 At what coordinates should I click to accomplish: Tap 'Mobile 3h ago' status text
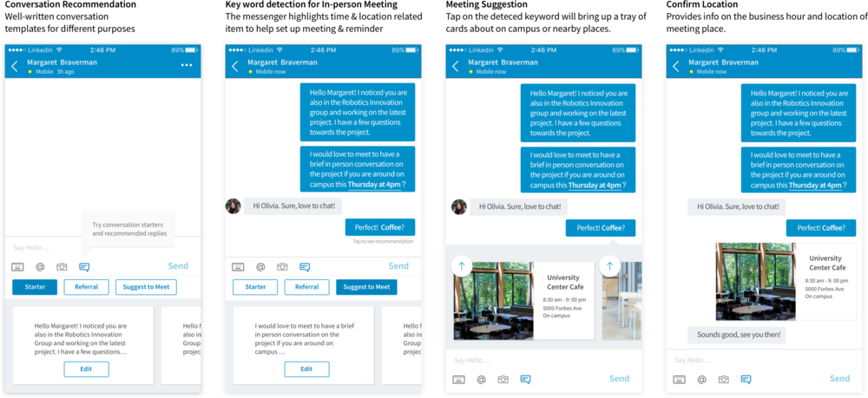coord(55,72)
